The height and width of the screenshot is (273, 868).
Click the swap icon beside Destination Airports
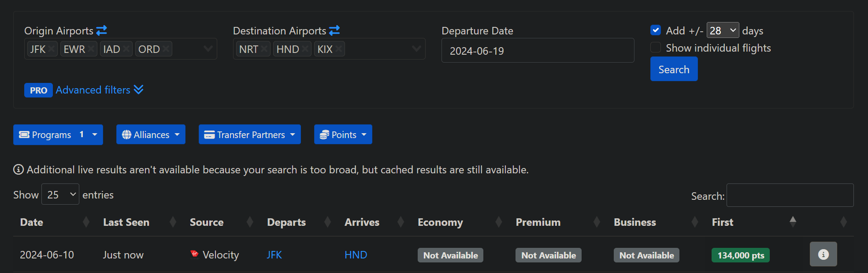point(334,30)
